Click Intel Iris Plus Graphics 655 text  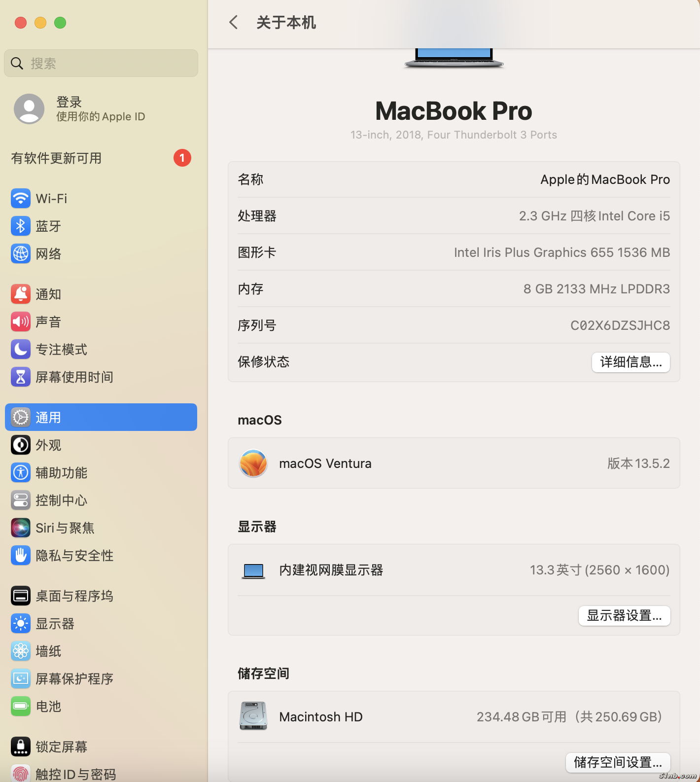(534, 252)
